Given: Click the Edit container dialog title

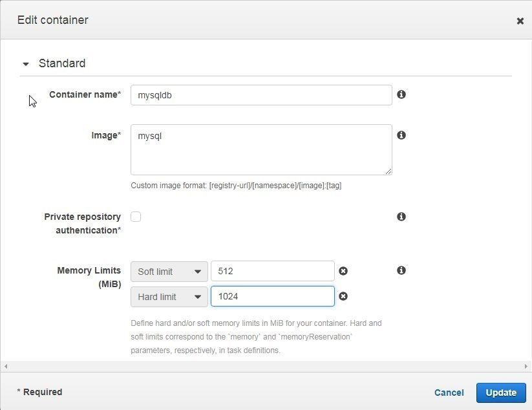Looking at the screenshot, I should (53, 20).
